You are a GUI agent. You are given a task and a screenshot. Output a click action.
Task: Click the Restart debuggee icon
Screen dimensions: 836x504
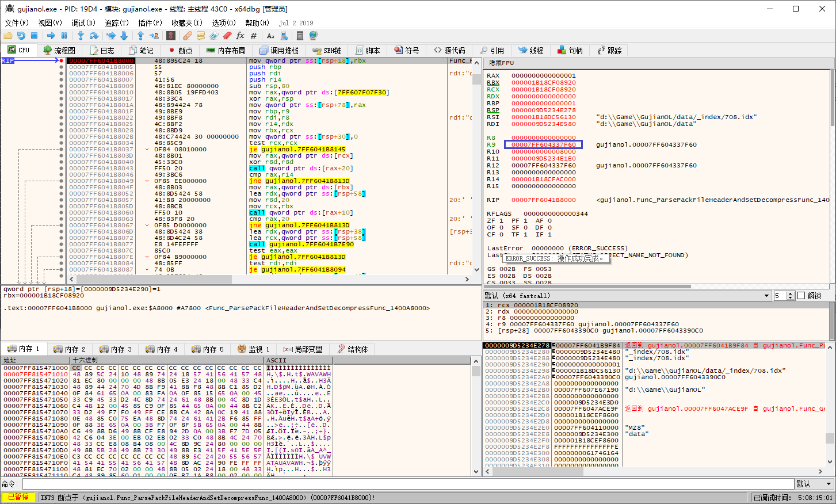[21, 36]
